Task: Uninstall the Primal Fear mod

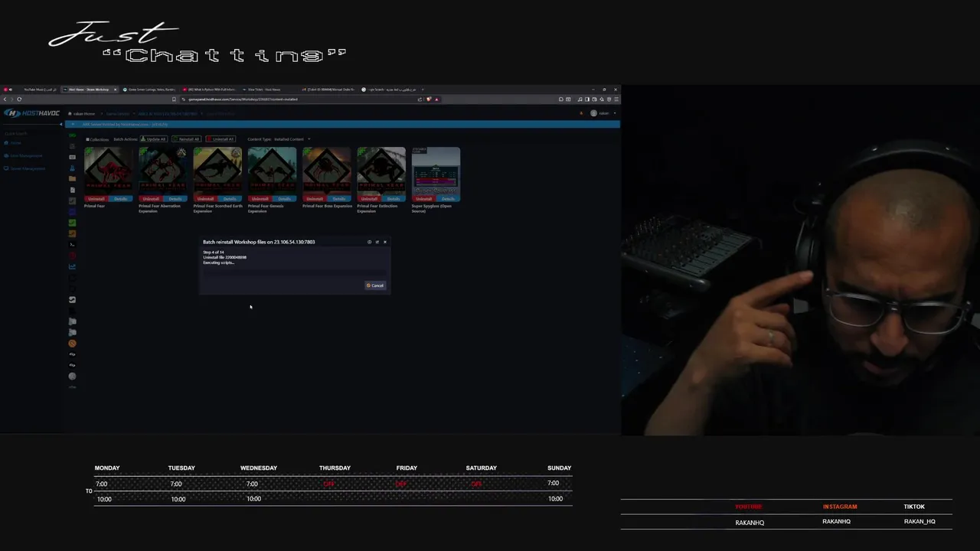Action: 96,199
